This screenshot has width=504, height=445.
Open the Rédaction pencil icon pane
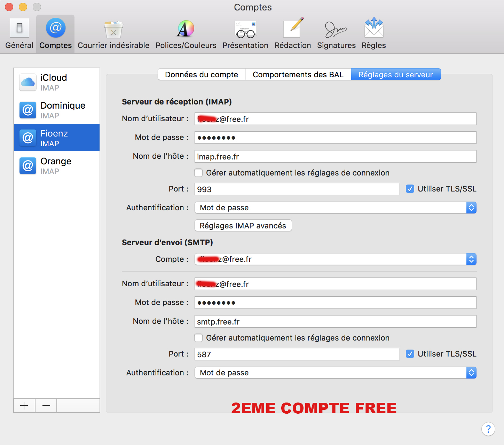(293, 34)
